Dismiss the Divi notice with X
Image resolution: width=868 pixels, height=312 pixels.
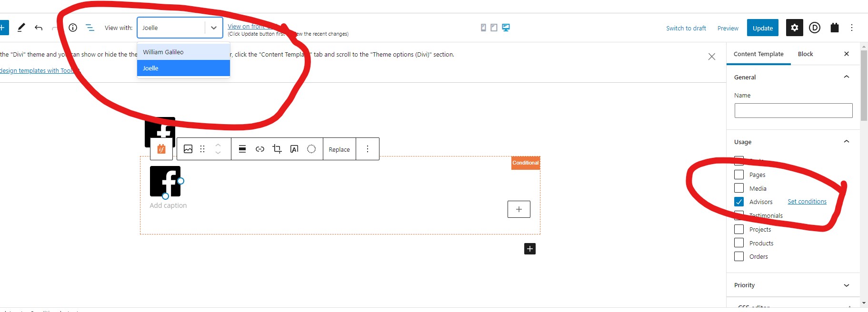click(x=712, y=57)
